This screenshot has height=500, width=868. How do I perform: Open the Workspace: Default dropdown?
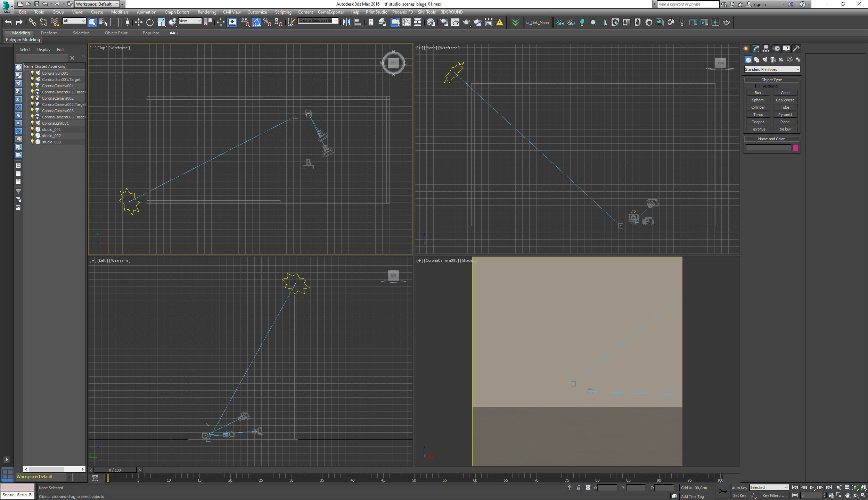click(x=97, y=4)
